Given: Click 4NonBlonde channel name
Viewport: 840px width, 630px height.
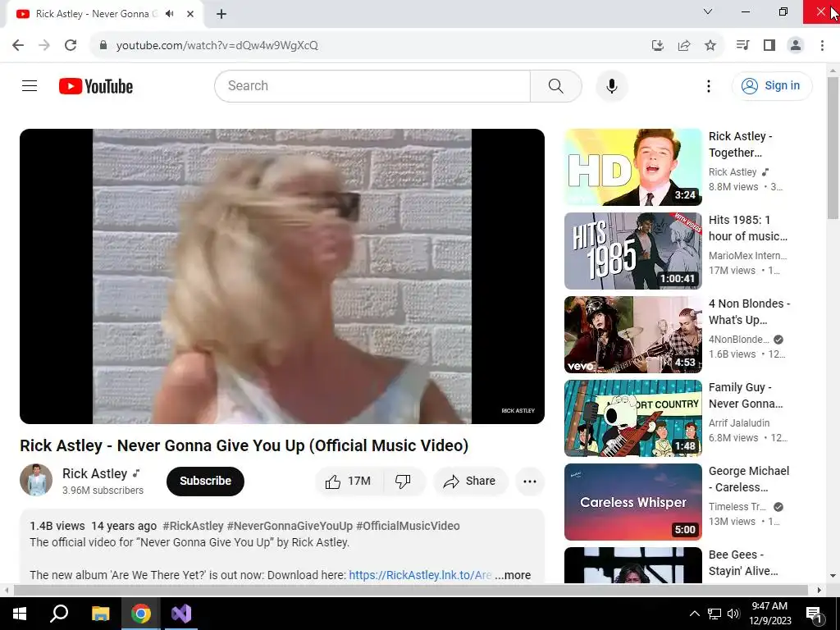Looking at the screenshot, I should (739, 339).
